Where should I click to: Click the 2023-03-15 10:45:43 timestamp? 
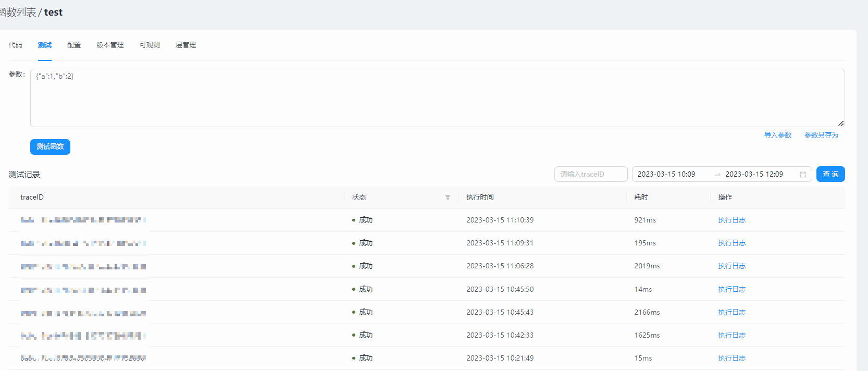tap(500, 312)
